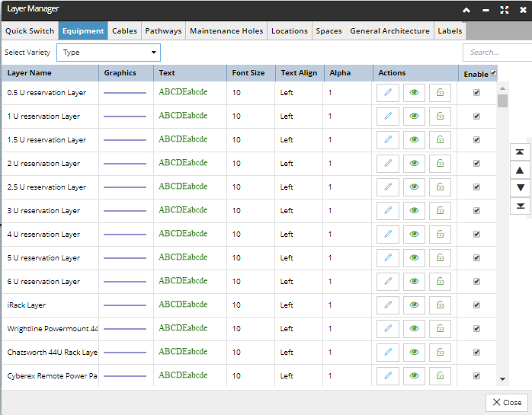Click line graphic swatch for 0.5 U reservation Layer
Screen dimensions: 532x415
[125, 93]
